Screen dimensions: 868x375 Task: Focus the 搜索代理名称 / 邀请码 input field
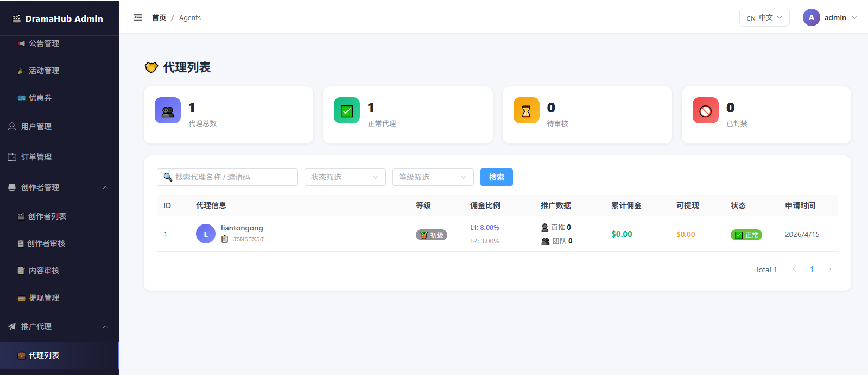[x=227, y=177]
